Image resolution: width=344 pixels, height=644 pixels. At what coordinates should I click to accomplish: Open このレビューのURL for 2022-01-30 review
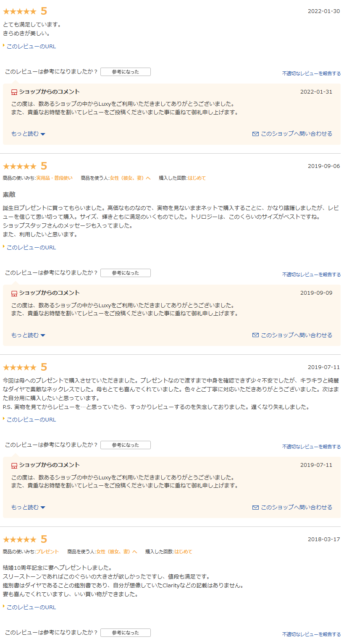(31, 47)
